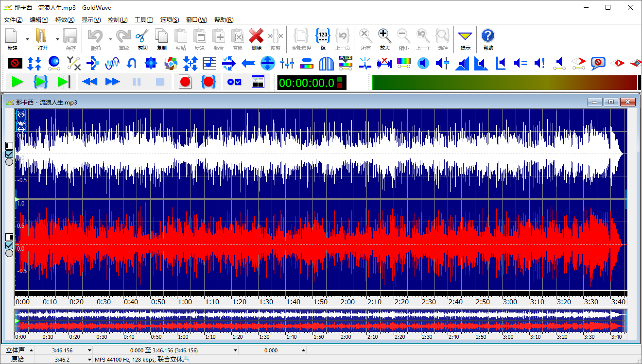The height and width of the screenshot is (364, 642).
Task: Expand the Open (打开) dropdown arrow
Action: (x=57, y=39)
